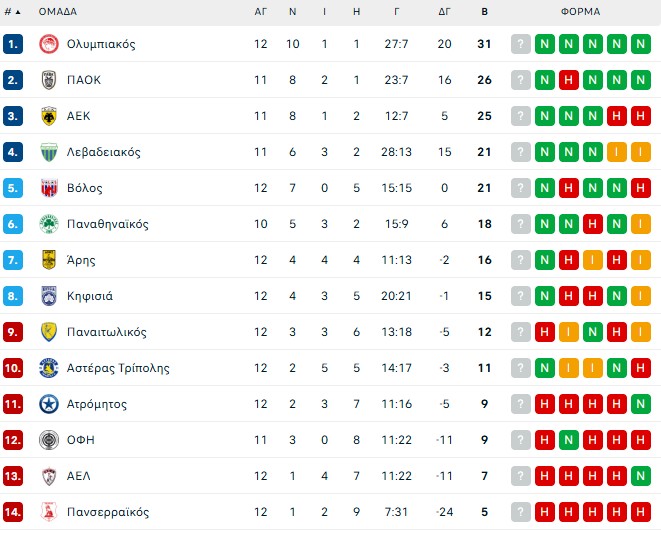Click the Ολυμπιακός club crest icon
The width and height of the screenshot is (661, 535).
[48, 44]
